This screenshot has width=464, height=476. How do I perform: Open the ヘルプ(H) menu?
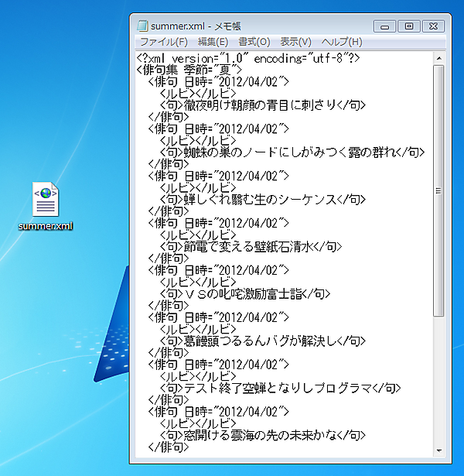pos(341,42)
